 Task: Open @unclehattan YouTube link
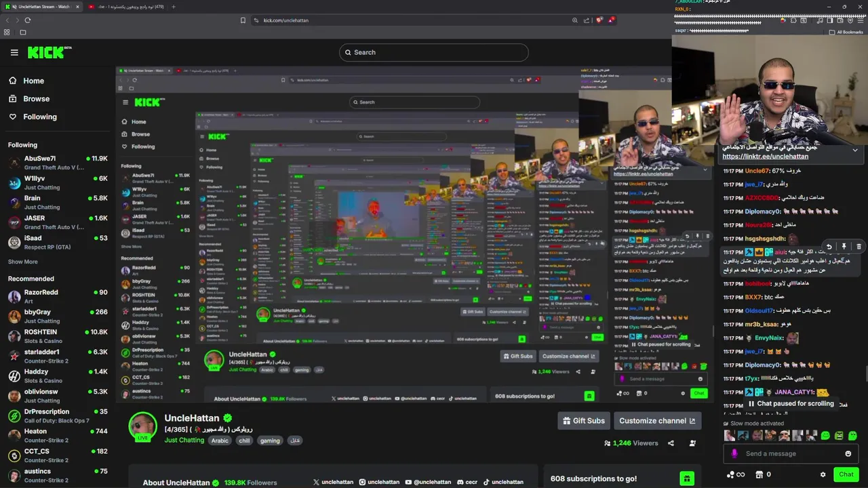pos(428,482)
